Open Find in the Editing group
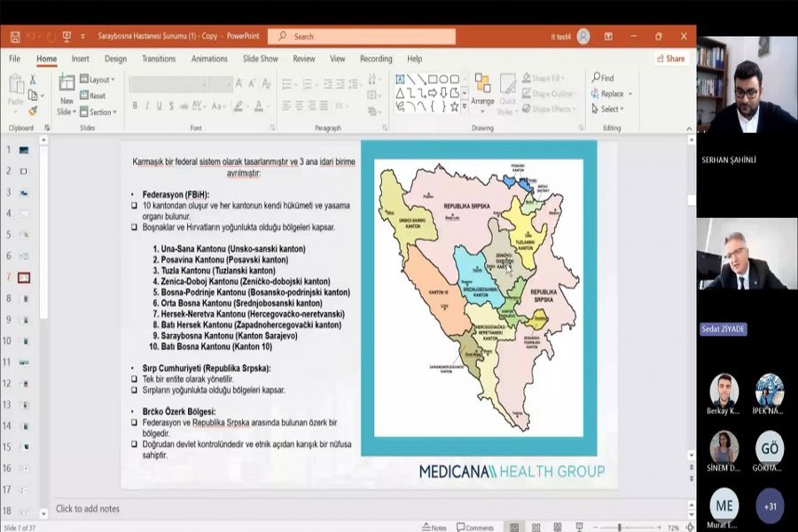This screenshot has height=532, width=798. pyautogui.click(x=603, y=78)
